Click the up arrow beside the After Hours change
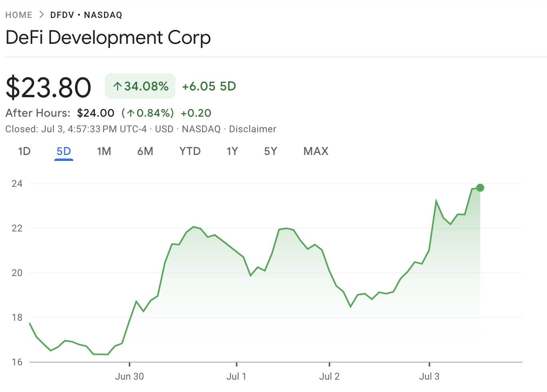The height and width of the screenshot is (392, 547). 131,113
